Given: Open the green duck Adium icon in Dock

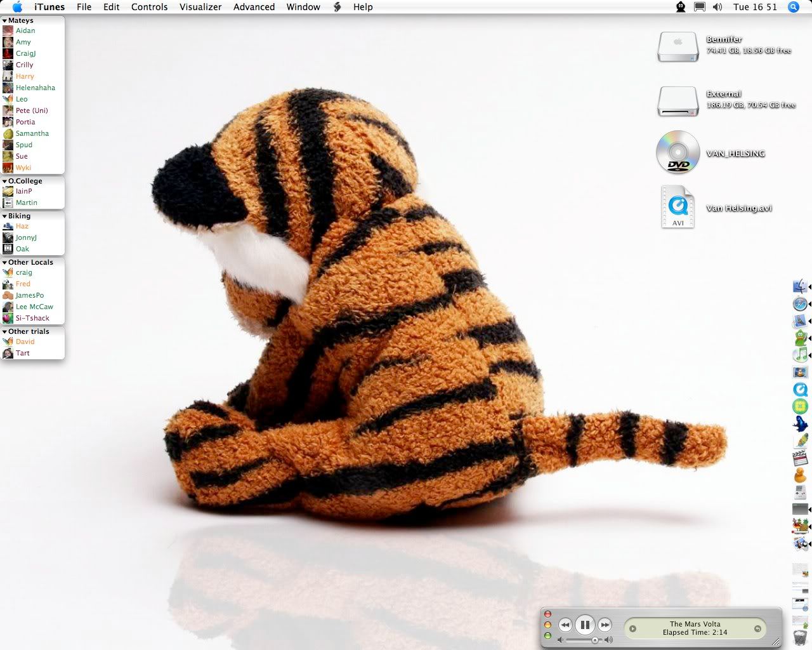Looking at the screenshot, I should tap(800, 338).
